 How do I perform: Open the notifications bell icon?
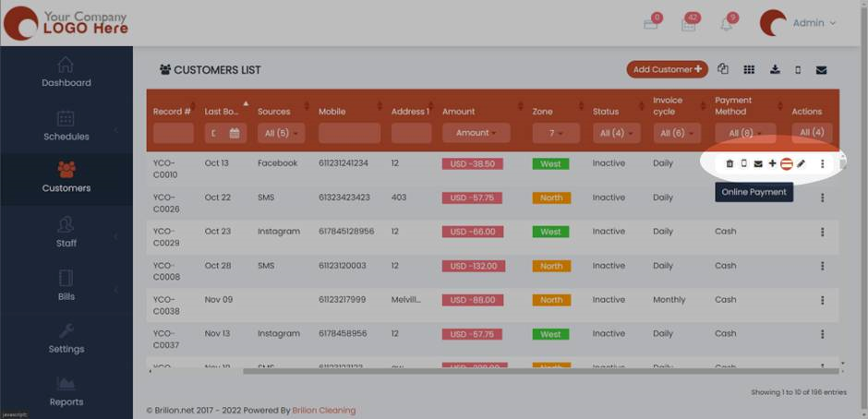pyautogui.click(x=727, y=24)
